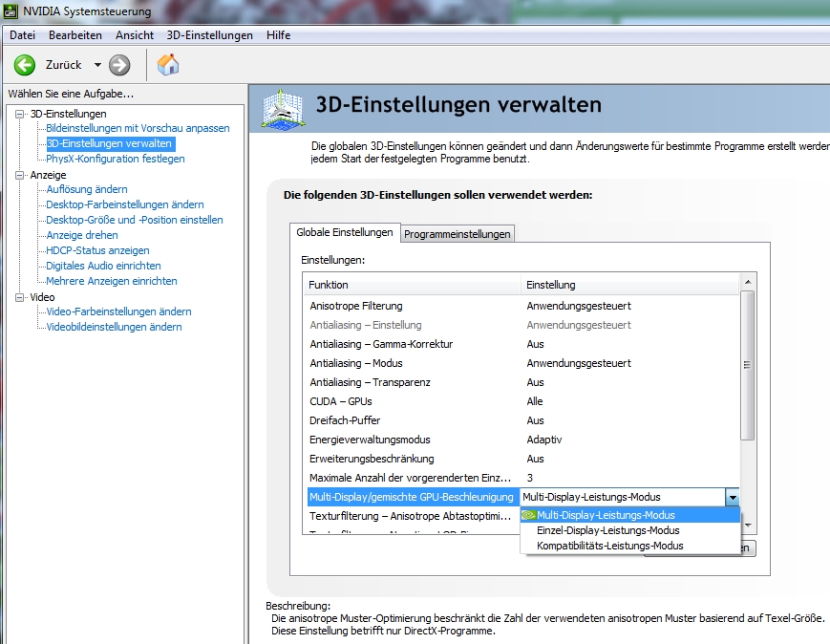The height and width of the screenshot is (644, 830).
Task: Select the Dreifach-Puffer row
Action: pyautogui.click(x=521, y=420)
